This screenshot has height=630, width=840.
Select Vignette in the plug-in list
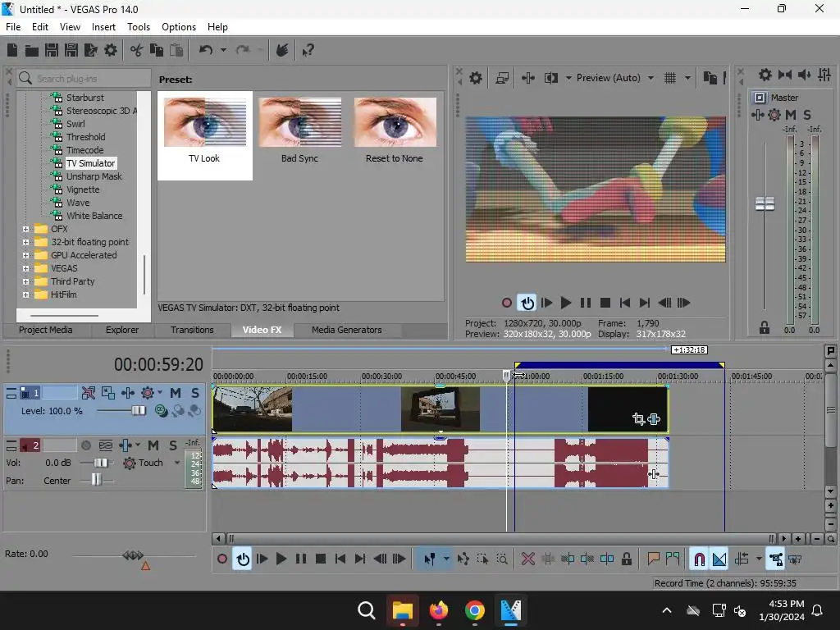click(x=83, y=189)
